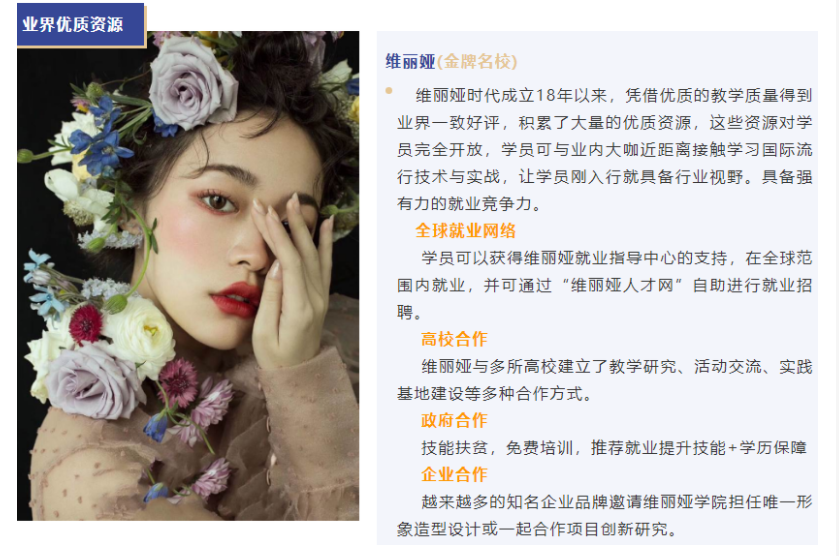839x556 pixels.
Task: Select the 全球就业网络 orange heading
Action: [466, 231]
